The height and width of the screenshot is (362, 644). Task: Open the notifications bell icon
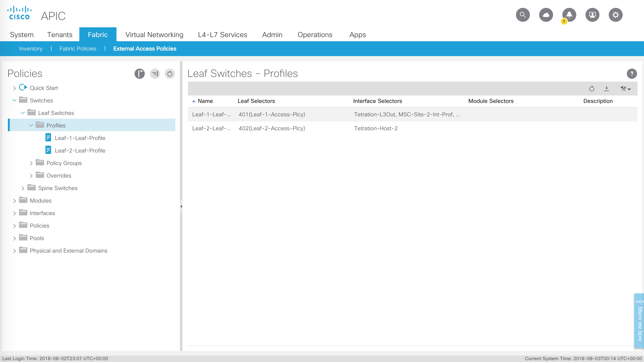coord(569,15)
